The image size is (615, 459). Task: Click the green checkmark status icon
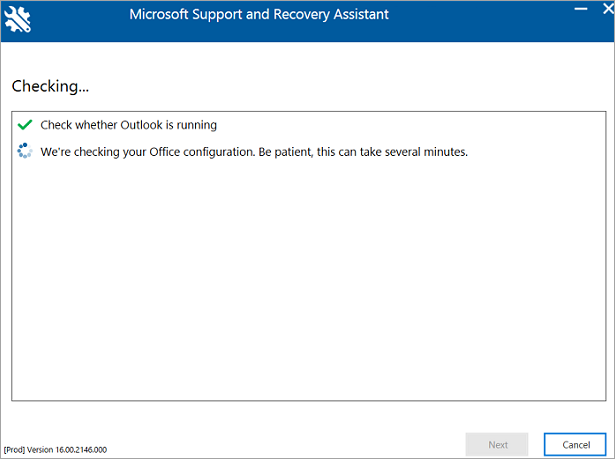point(25,125)
